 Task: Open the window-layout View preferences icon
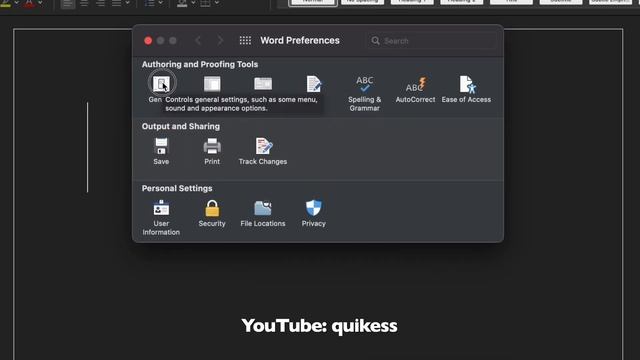pyautogui.click(x=212, y=84)
